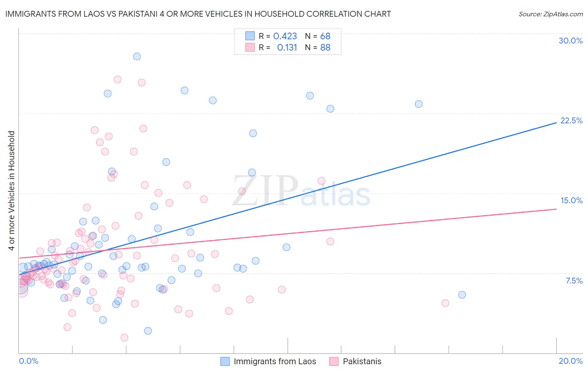The height and width of the screenshot is (373, 588).
Task: Click the highest blue data point near 28%
Action: (137, 56)
